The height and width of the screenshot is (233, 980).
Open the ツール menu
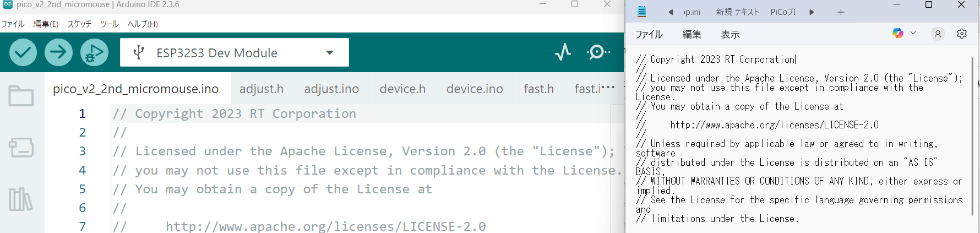pyautogui.click(x=110, y=24)
